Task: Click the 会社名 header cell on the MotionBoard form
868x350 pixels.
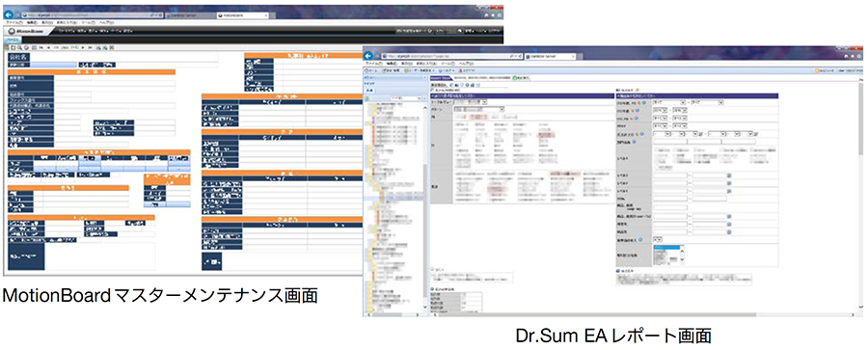Action: coord(18,57)
